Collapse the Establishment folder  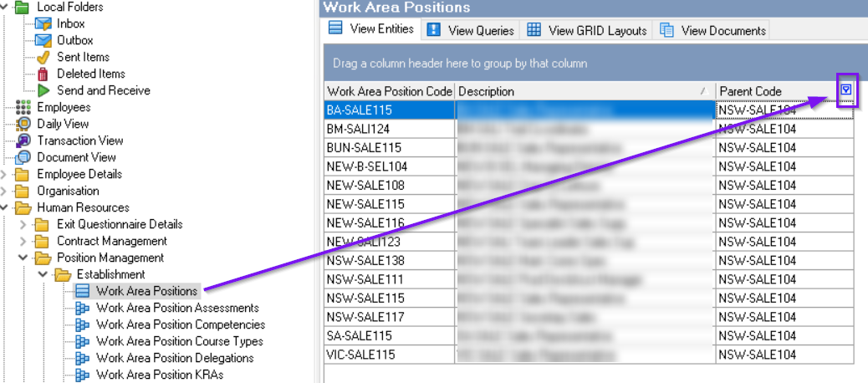43,274
